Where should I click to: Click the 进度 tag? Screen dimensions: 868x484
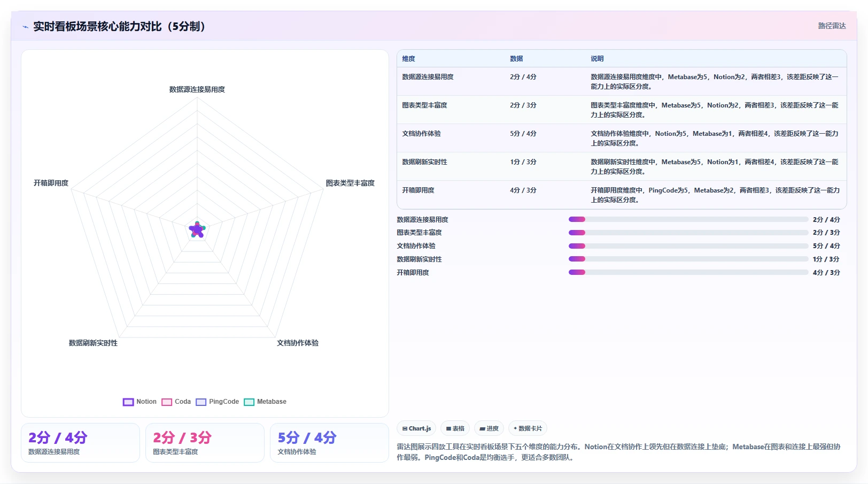pos(489,428)
